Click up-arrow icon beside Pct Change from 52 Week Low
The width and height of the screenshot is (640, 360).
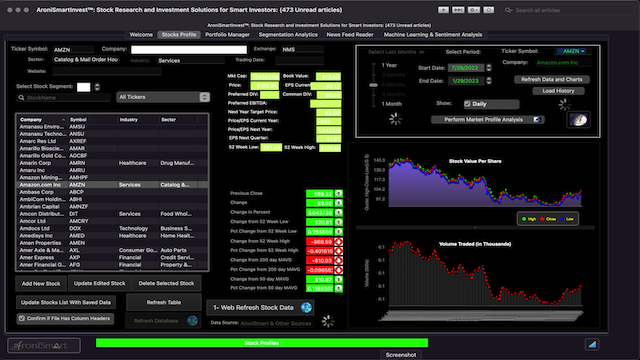(x=339, y=231)
